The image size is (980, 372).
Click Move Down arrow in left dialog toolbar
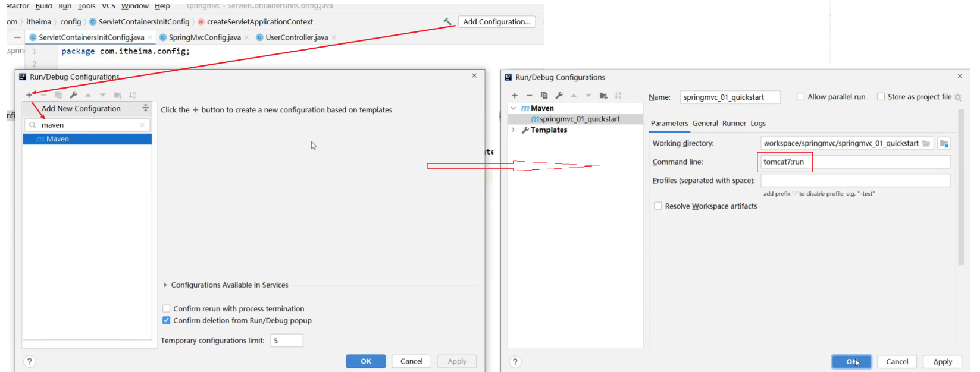tap(103, 95)
